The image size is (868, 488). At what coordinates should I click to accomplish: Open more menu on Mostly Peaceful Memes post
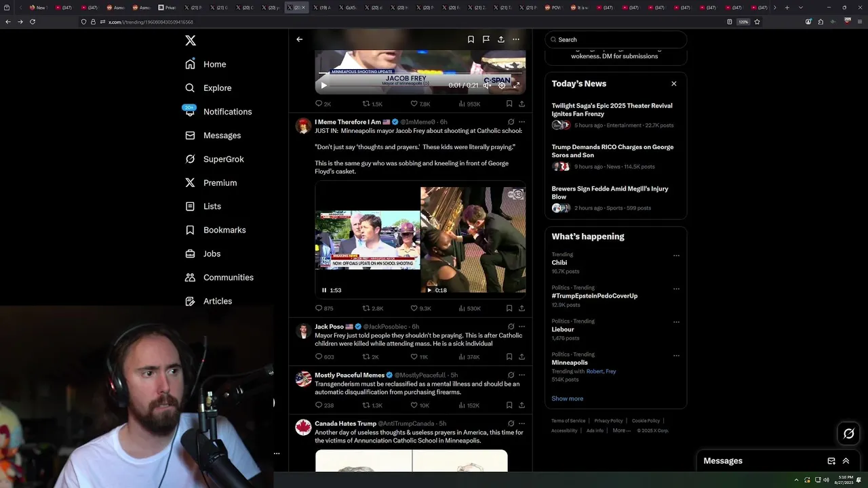(521, 375)
